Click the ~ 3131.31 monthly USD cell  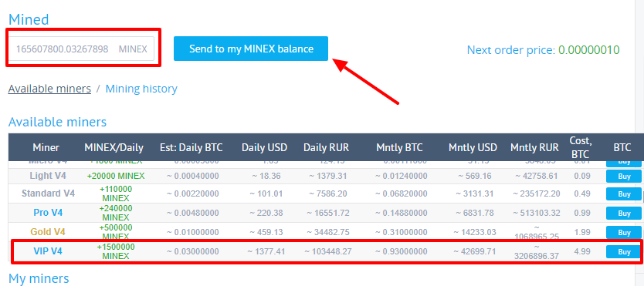474,193
